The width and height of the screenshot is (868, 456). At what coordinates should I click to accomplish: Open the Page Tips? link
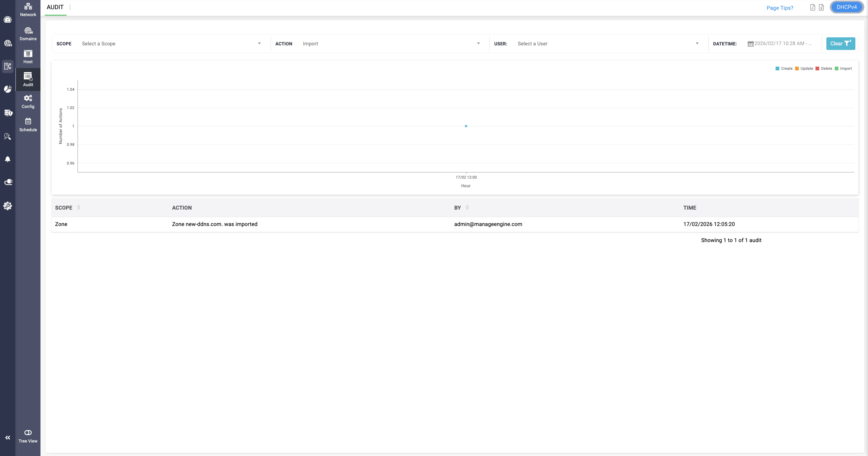click(x=780, y=8)
